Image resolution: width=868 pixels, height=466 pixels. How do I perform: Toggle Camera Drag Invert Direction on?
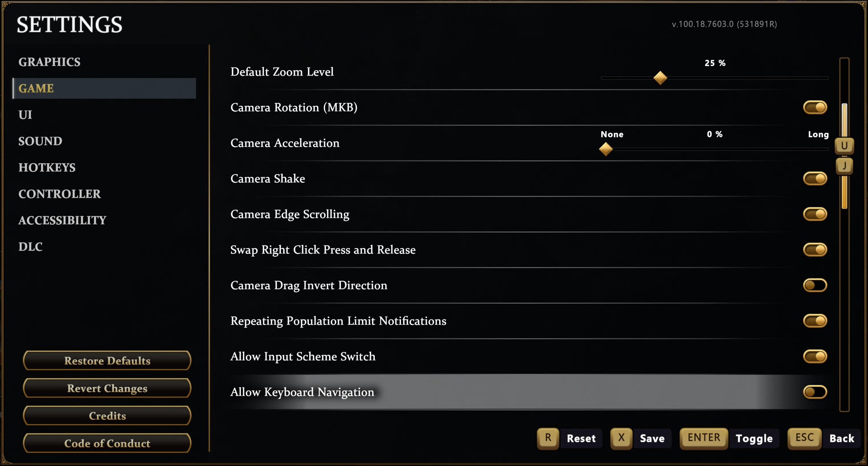click(815, 285)
